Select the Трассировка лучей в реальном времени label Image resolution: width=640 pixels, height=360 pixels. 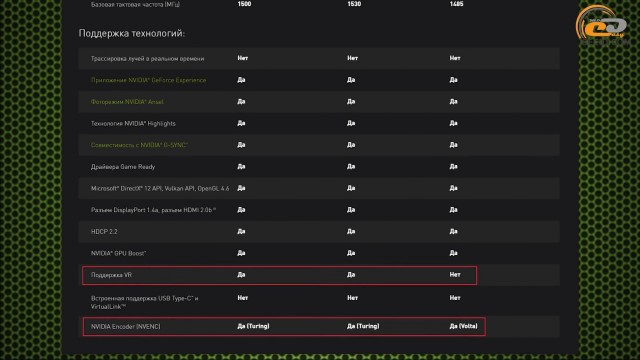point(147,58)
